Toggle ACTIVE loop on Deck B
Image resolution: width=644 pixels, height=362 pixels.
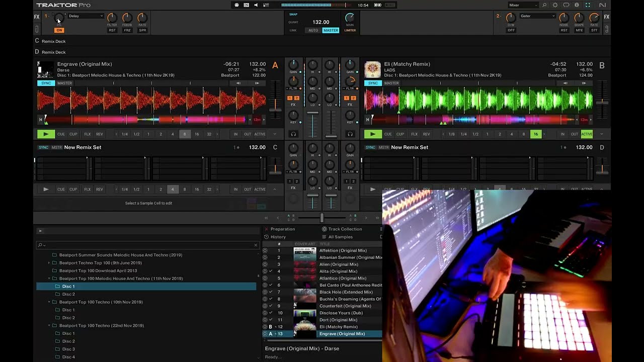tap(587, 134)
